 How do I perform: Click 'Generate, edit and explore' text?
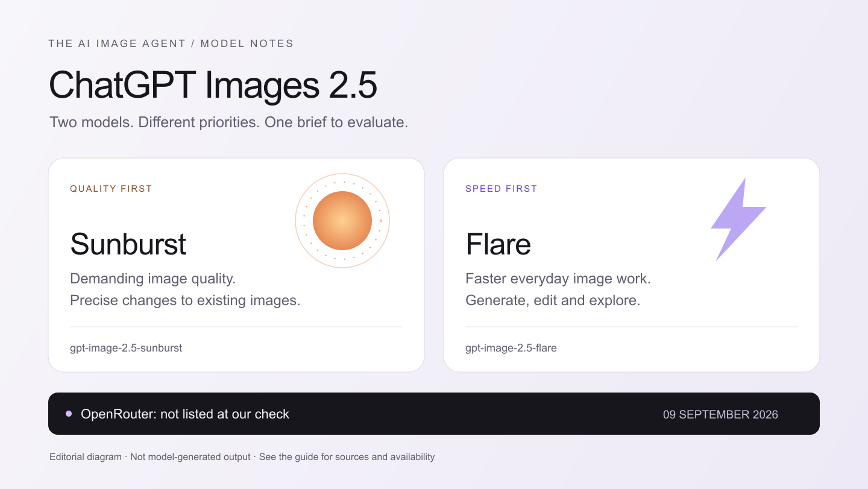(553, 300)
